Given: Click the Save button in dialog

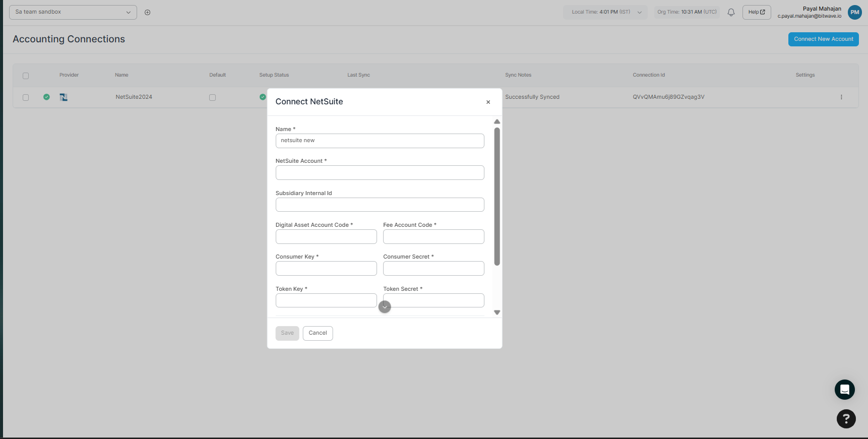Looking at the screenshot, I should [x=287, y=333].
